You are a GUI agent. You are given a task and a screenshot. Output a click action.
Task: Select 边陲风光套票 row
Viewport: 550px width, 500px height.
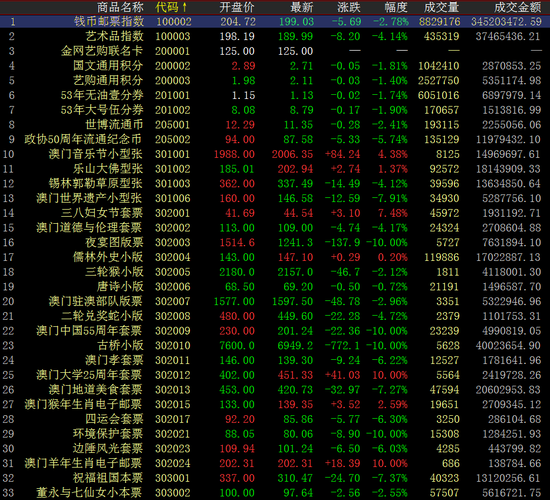click(x=275, y=449)
